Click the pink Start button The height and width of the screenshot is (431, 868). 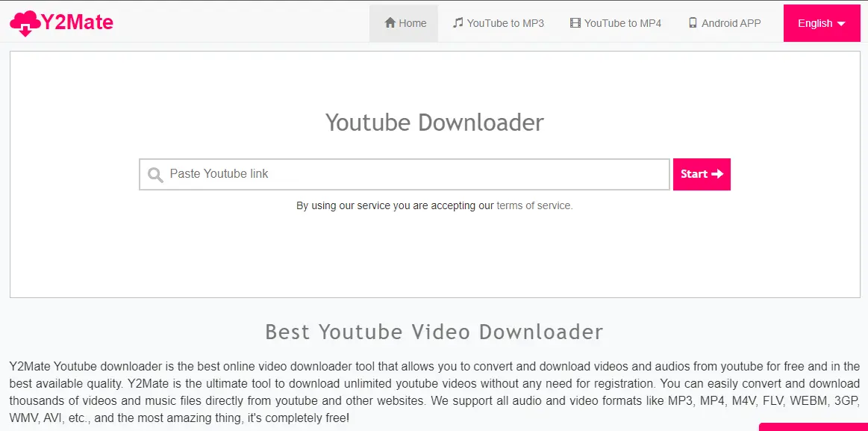click(x=702, y=175)
